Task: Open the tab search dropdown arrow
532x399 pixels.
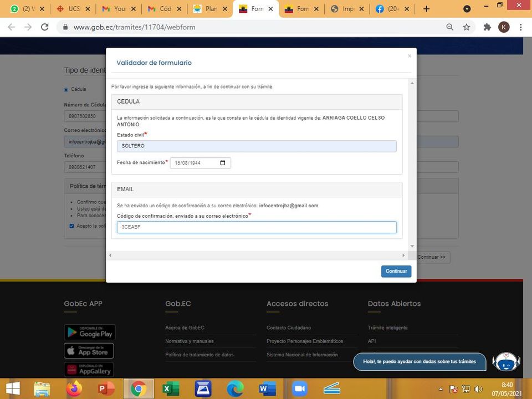Action: coord(467,9)
